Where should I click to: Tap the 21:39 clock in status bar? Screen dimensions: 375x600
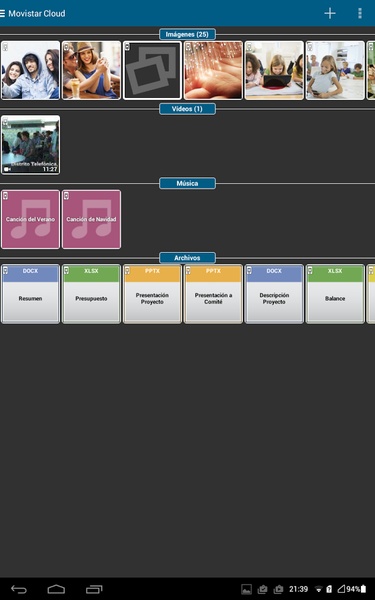tap(298, 589)
